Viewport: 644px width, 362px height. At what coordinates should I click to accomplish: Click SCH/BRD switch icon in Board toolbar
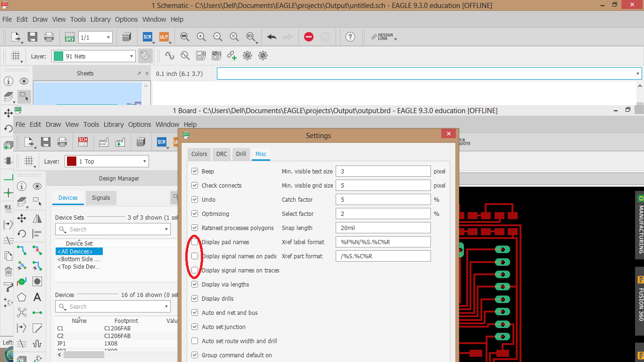click(x=83, y=142)
